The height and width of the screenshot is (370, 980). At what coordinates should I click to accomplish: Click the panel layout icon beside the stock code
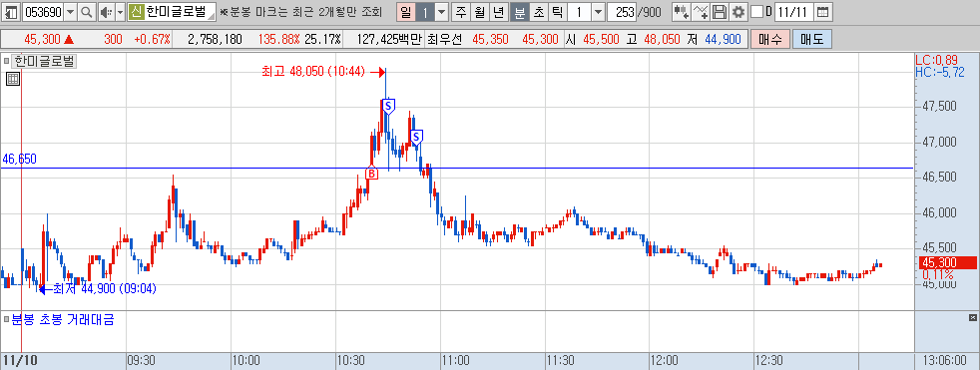11,12
